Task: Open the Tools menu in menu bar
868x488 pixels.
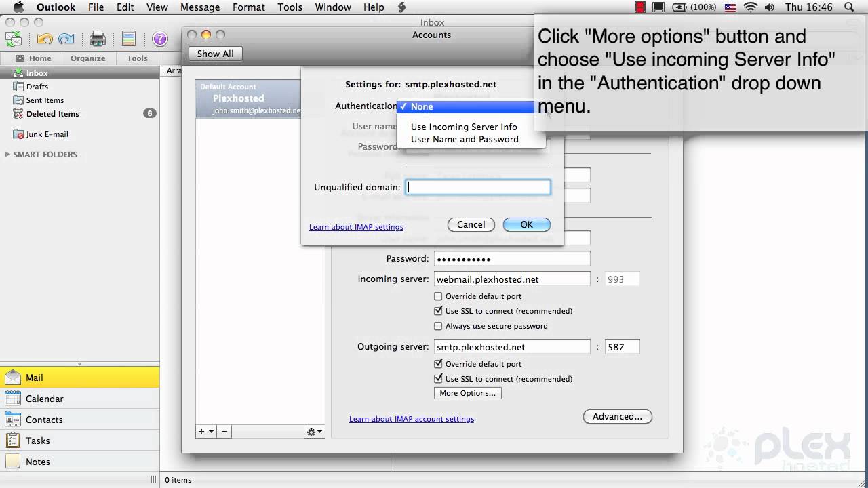Action: point(290,7)
